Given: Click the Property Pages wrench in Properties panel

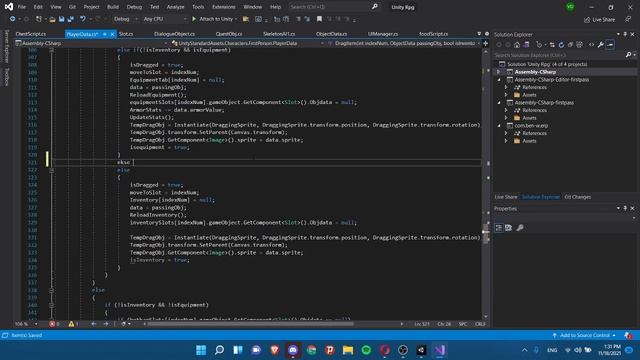Looking at the screenshot, I should (x=520, y=228).
